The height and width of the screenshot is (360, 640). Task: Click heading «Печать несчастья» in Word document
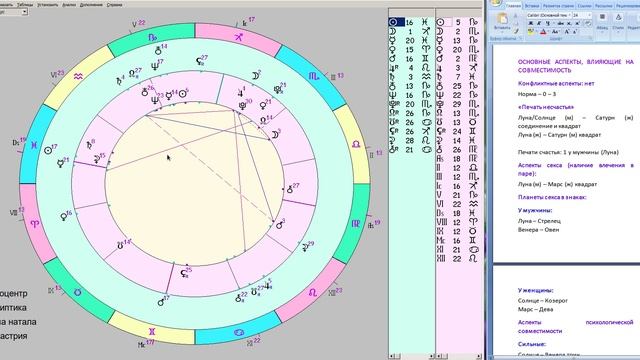(545, 107)
